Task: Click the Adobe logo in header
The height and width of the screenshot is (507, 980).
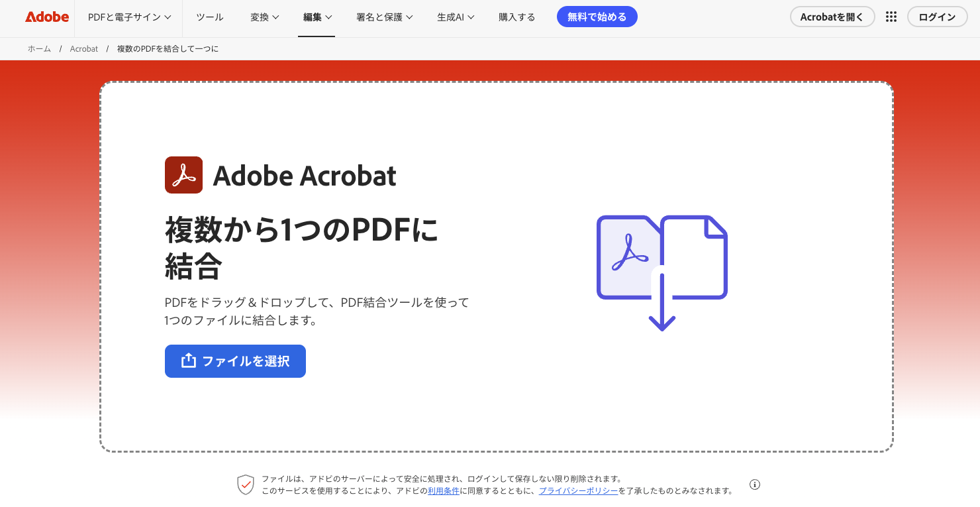Action: [47, 17]
